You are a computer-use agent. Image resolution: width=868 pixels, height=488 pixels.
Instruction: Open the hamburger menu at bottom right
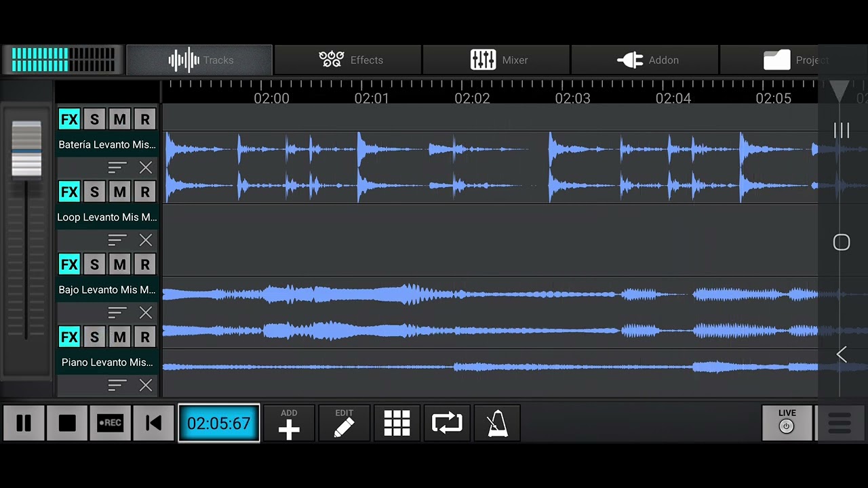pyautogui.click(x=840, y=424)
